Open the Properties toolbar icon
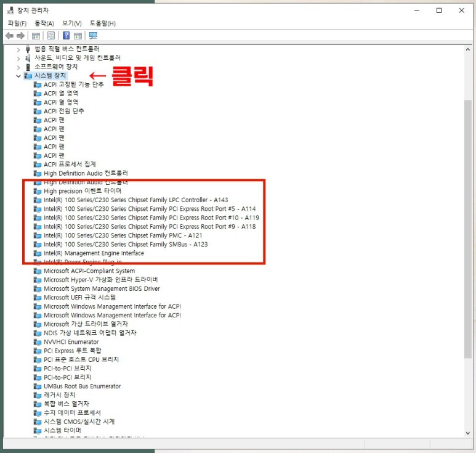Screen dimensions: 476x453 [51, 36]
